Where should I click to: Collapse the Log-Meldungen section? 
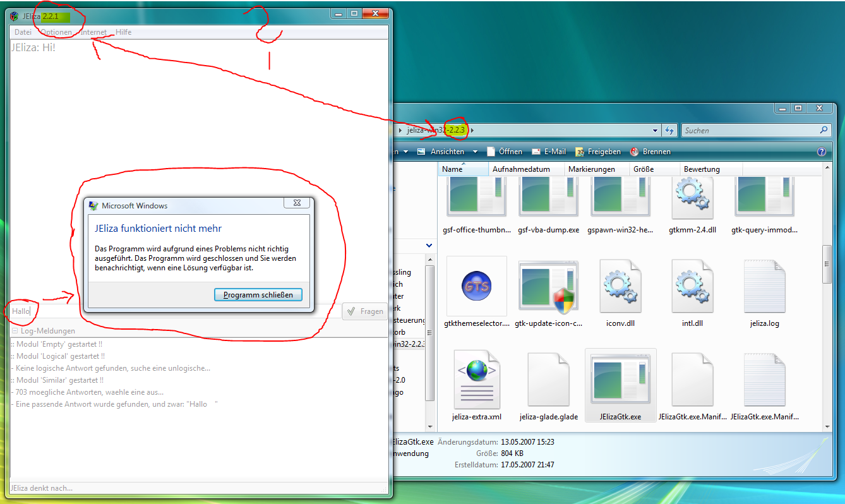tap(15, 331)
